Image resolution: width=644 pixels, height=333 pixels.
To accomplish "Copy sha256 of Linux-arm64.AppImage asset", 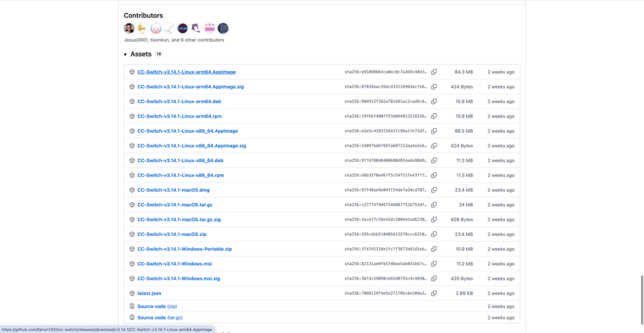I will pos(434,71).
